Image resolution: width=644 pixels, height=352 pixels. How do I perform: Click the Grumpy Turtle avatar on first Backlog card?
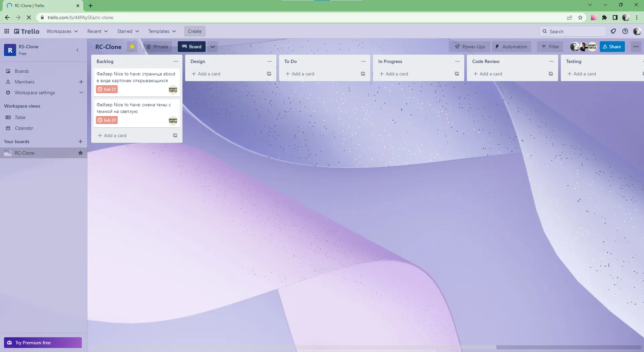(x=172, y=90)
